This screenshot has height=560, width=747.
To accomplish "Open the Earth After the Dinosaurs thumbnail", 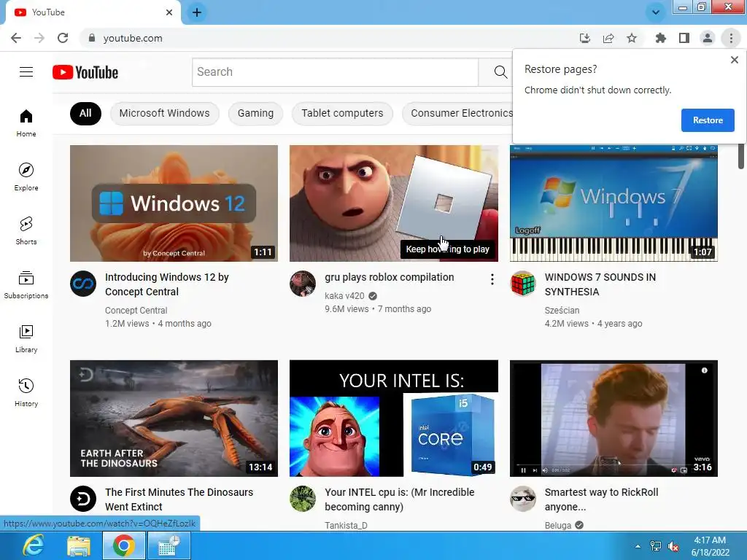I will (x=174, y=418).
